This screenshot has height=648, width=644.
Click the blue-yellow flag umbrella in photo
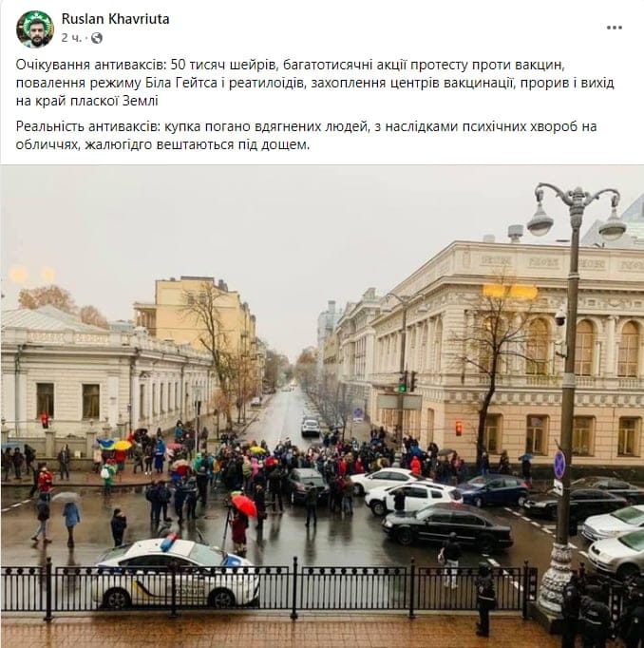click(106, 445)
